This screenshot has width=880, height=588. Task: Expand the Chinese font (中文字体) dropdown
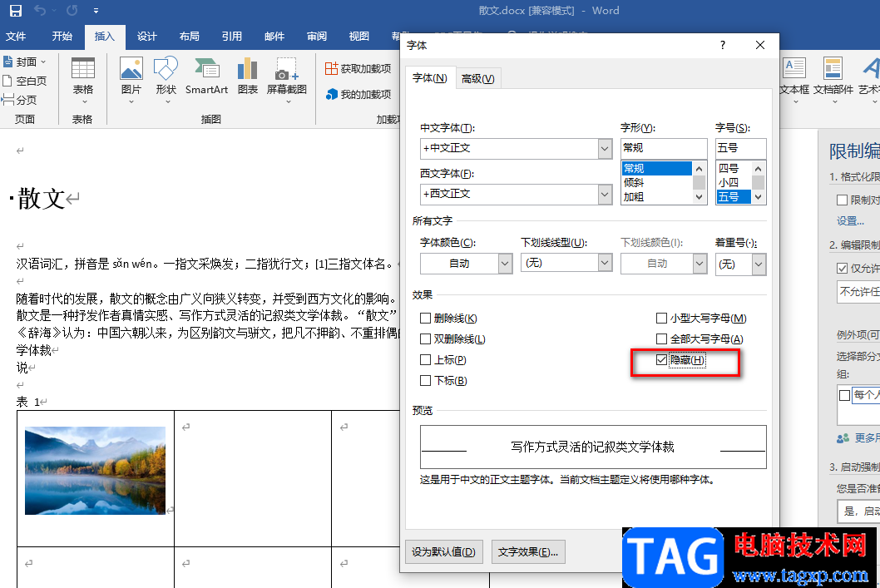[x=605, y=149]
